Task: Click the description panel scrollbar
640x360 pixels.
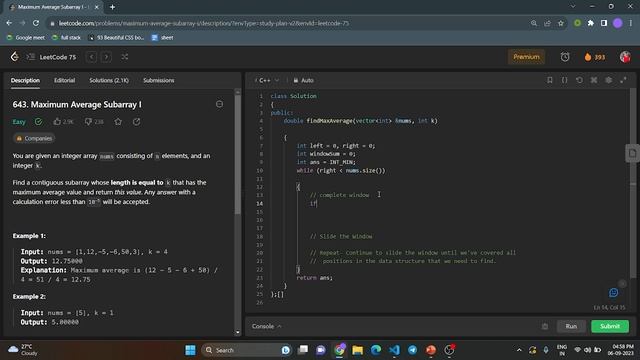Action: (x=238, y=155)
